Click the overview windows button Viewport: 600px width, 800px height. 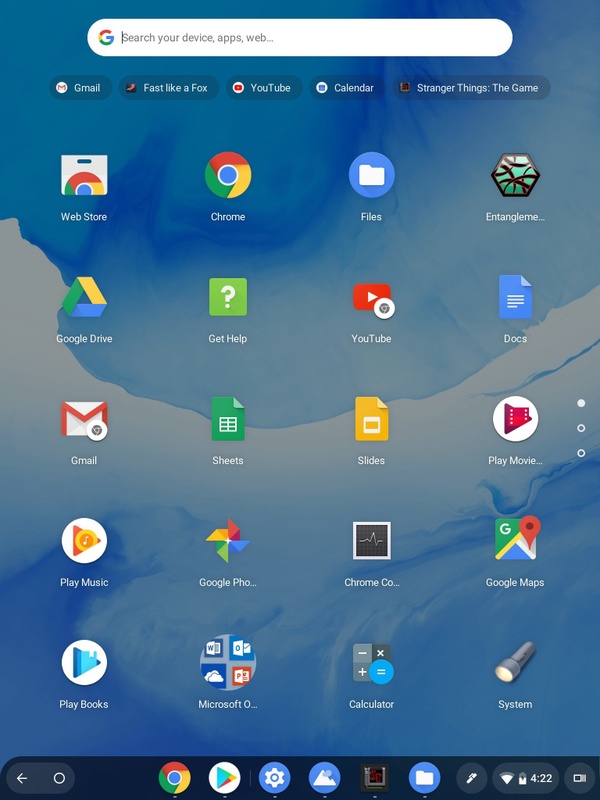click(x=580, y=778)
